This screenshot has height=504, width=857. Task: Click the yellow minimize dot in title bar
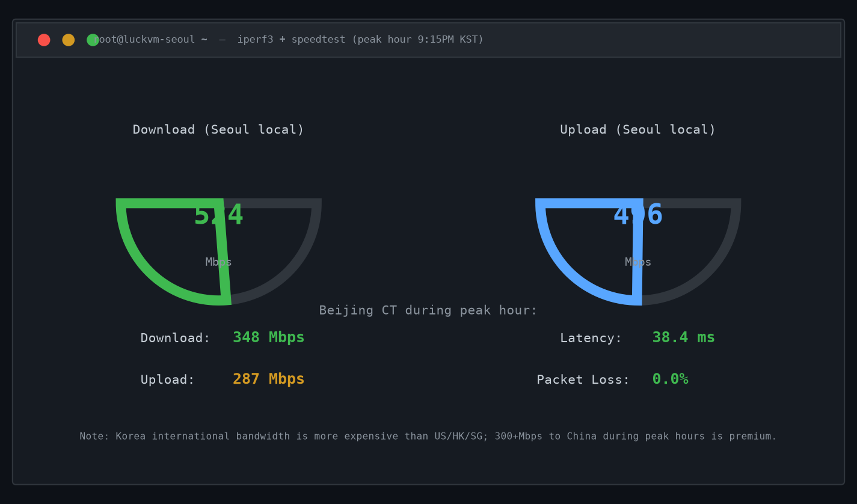[69, 40]
